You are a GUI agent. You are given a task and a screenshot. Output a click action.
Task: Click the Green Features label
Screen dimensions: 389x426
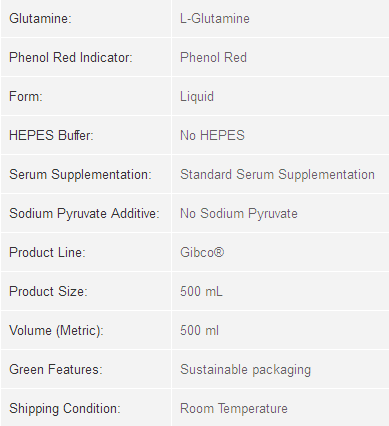(56, 369)
